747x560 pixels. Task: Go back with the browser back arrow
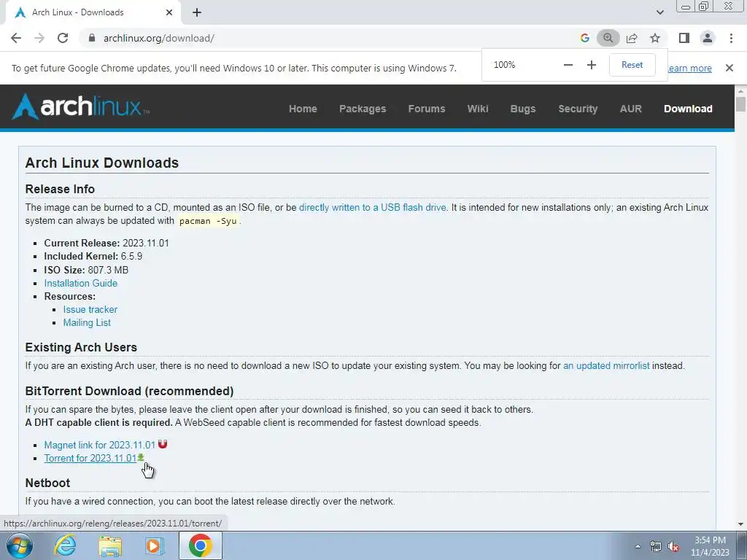(16, 38)
